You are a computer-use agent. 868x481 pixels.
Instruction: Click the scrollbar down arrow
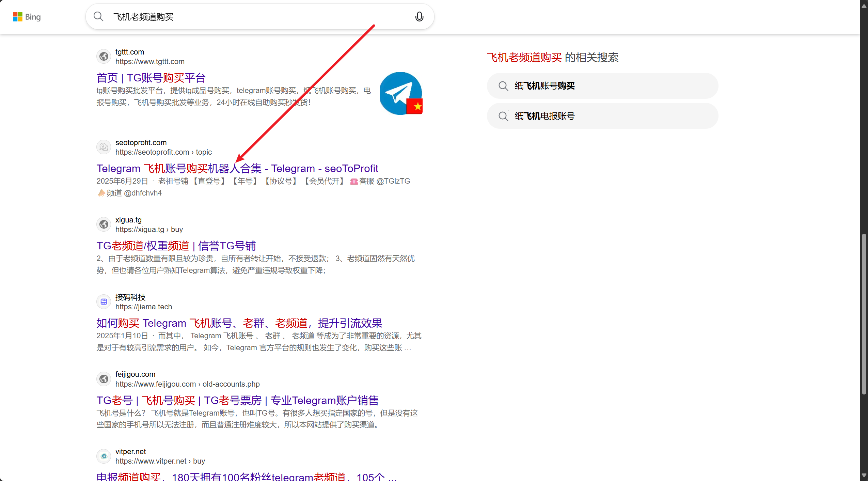(864, 475)
